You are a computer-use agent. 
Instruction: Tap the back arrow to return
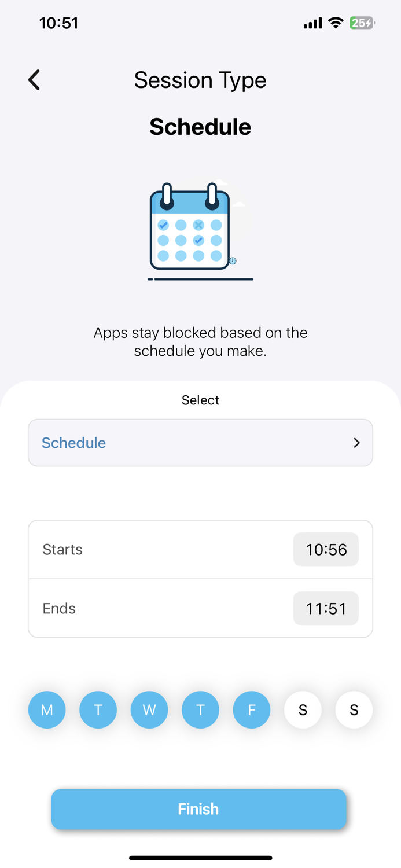(x=34, y=80)
